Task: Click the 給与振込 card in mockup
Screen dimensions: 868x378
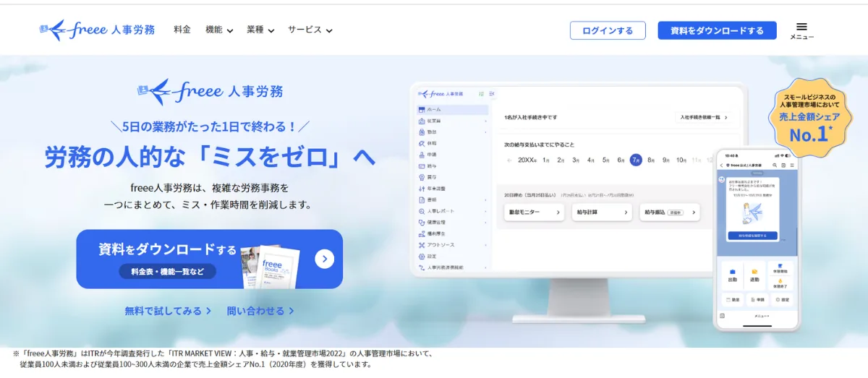Action: point(671,212)
